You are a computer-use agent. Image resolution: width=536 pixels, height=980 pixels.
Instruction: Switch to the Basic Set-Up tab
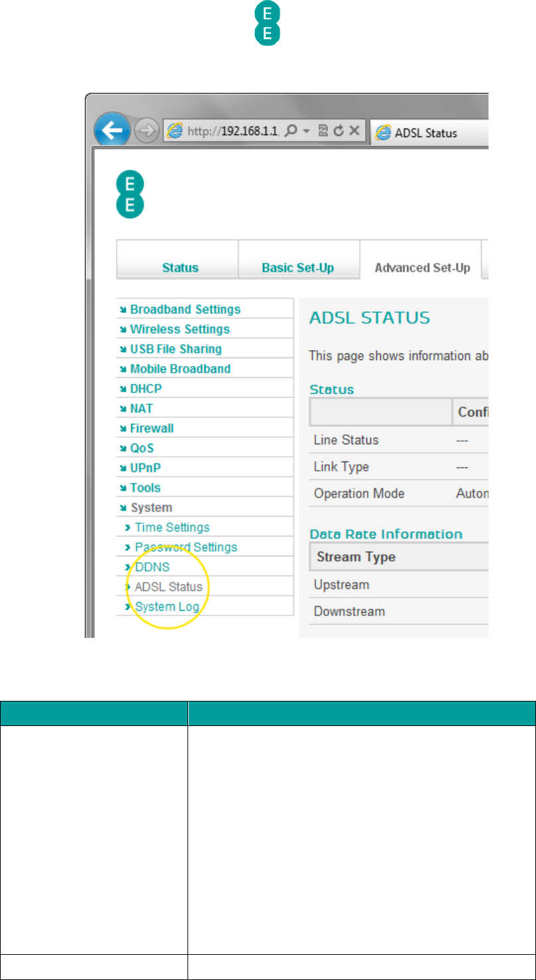coord(297,268)
